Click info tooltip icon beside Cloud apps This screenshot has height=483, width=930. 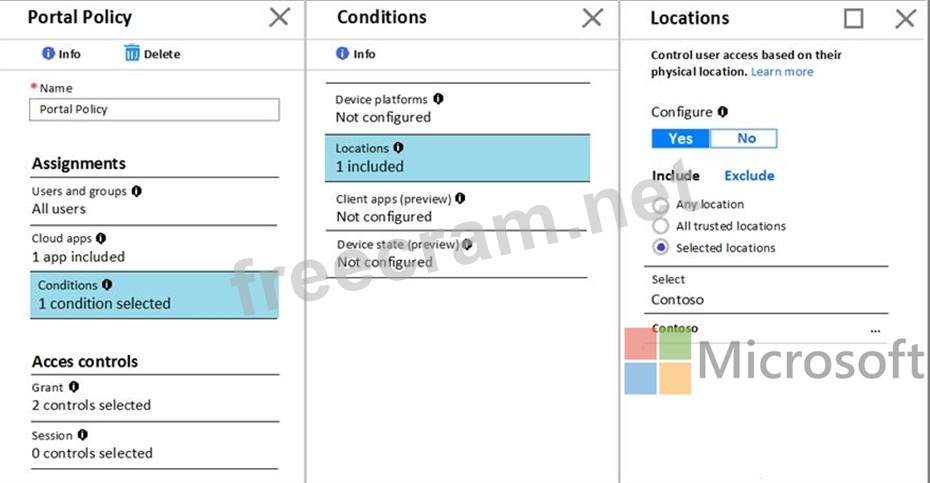(x=100, y=238)
